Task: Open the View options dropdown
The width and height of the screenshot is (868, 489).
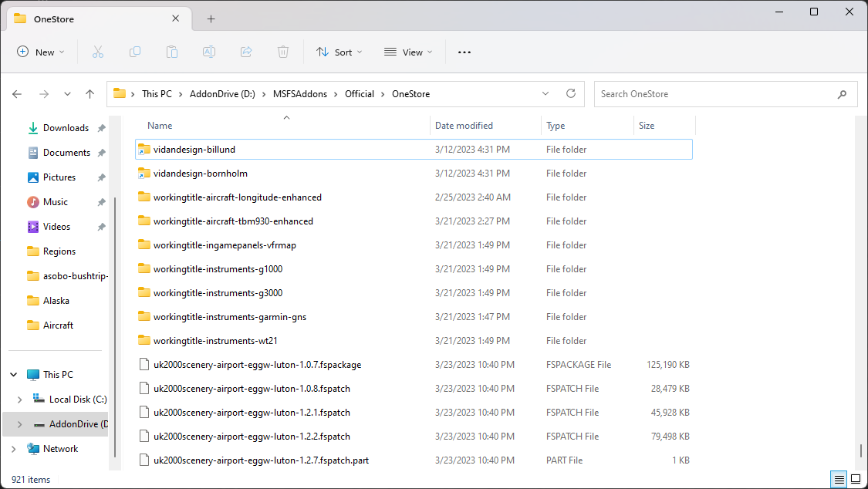Action: tap(408, 52)
